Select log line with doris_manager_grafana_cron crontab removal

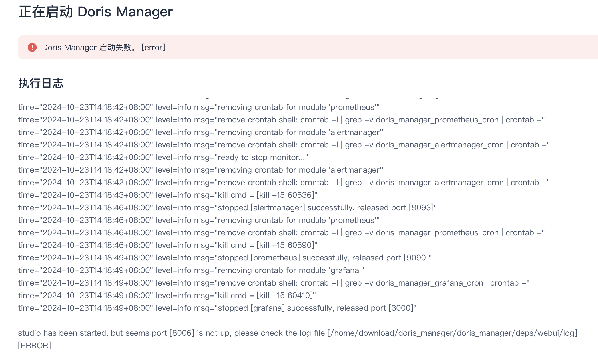(x=274, y=283)
